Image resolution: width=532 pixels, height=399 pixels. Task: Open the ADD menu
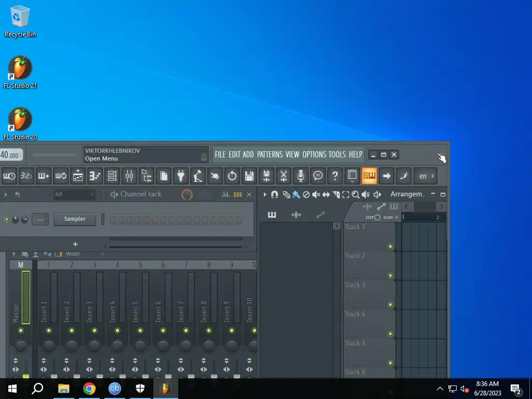[x=248, y=154]
